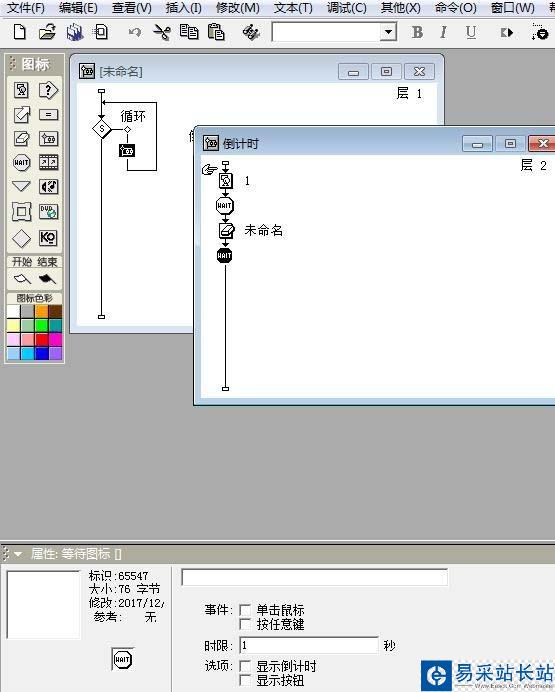Open the 插入(I) menu
The height and width of the screenshot is (692, 555).
tap(184, 8)
